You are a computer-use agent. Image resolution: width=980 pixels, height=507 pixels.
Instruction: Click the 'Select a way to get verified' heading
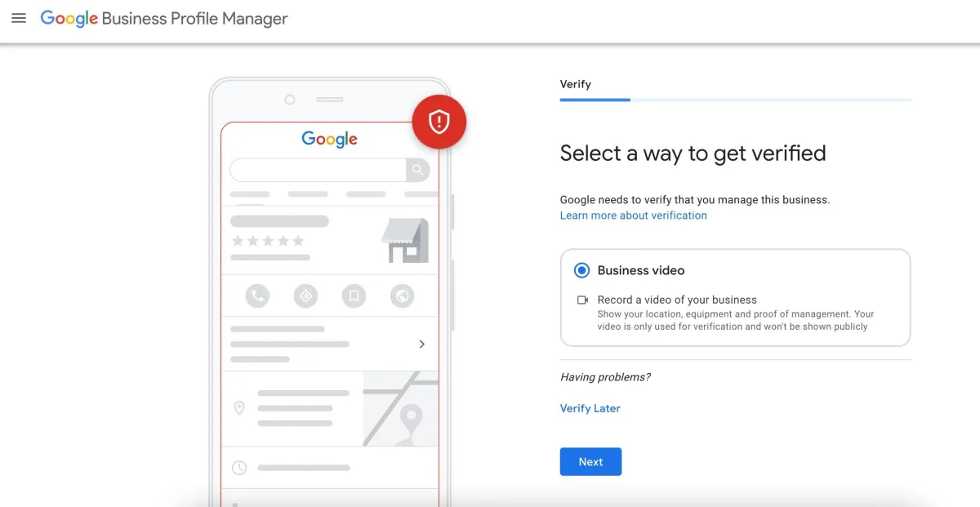pyautogui.click(x=693, y=153)
